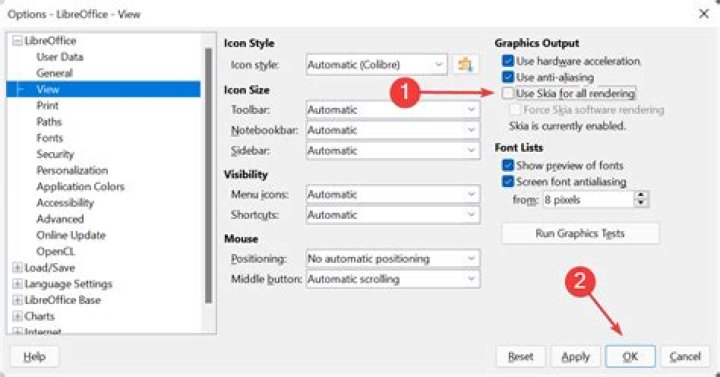This screenshot has height=377, width=720.
Task: Select Print in the options tree
Action: pos(47,106)
